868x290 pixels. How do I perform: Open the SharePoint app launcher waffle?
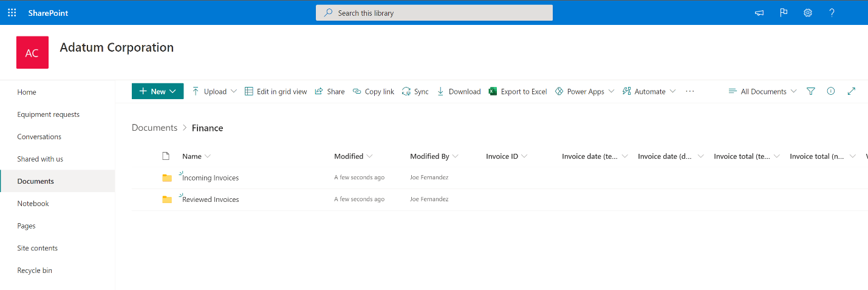point(12,12)
